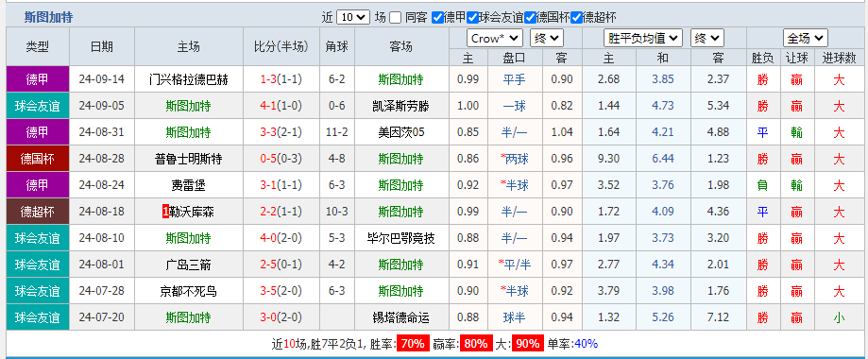
Task: Uncheck the 德超杯 filter checkbox
Action: pyautogui.click(x=576, y=17)
